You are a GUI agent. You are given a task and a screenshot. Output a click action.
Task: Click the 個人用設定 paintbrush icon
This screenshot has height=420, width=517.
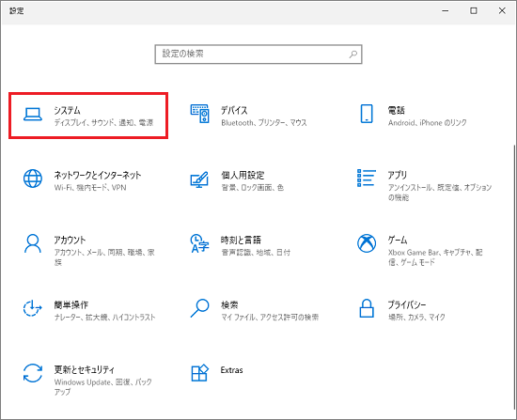click(x=199, y=179)
